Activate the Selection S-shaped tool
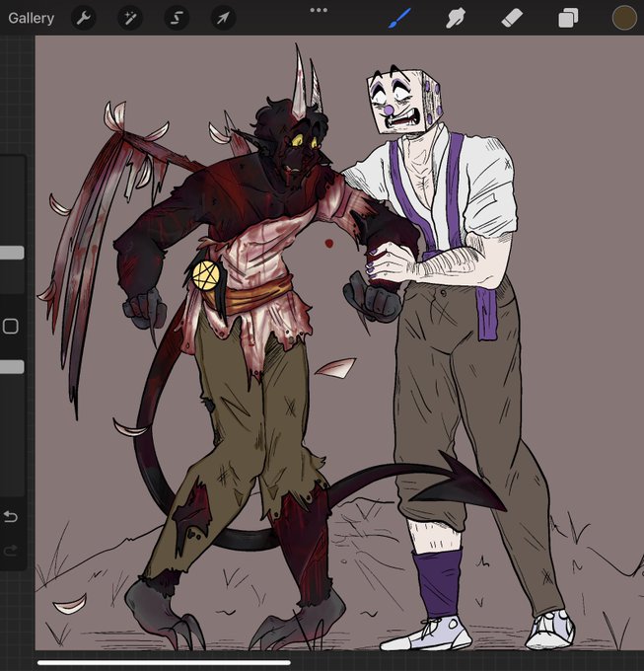Image resolution: width=644 pixels, height=671 pixels. 177,18
